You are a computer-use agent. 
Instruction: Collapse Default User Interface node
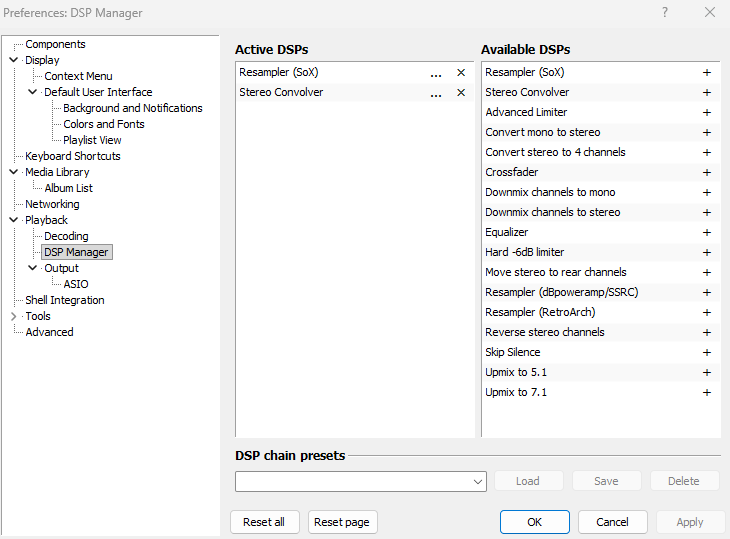(x=33, y=92)
